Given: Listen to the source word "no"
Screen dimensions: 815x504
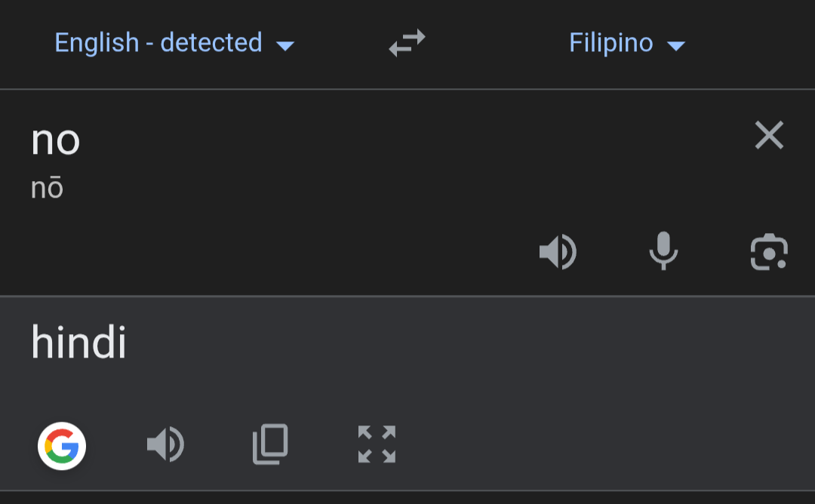Looking at the screenshot, I should 558,252.
